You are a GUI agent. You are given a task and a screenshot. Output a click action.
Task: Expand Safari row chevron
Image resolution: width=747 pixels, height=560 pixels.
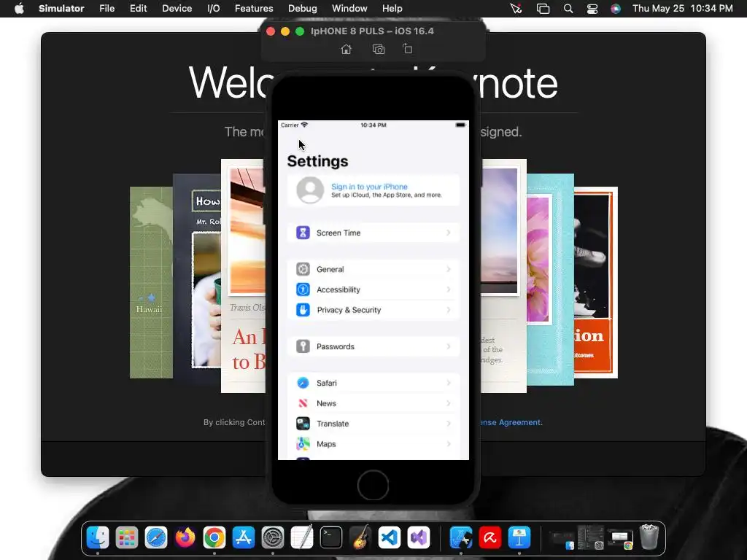pyautogui.click(x=449, y=383)
